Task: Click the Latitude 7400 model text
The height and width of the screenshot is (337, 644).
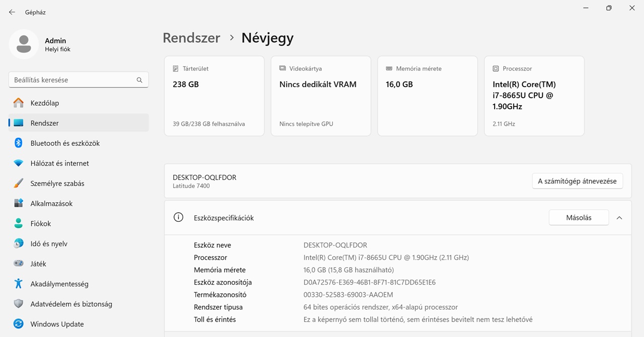Action: 191,186
